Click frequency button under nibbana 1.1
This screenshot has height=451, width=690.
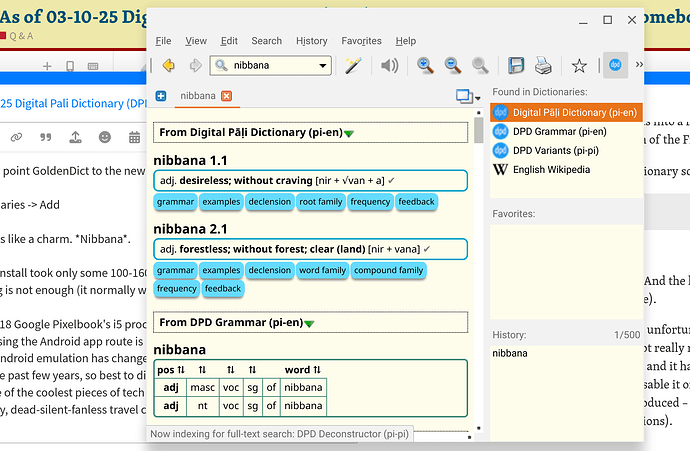tap(370, 202)
